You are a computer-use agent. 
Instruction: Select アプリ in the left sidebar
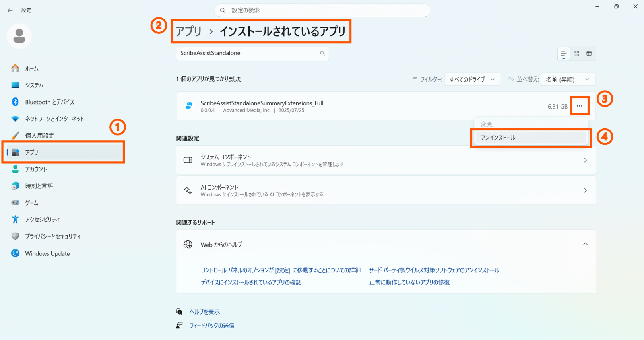(x=32, y=152)
